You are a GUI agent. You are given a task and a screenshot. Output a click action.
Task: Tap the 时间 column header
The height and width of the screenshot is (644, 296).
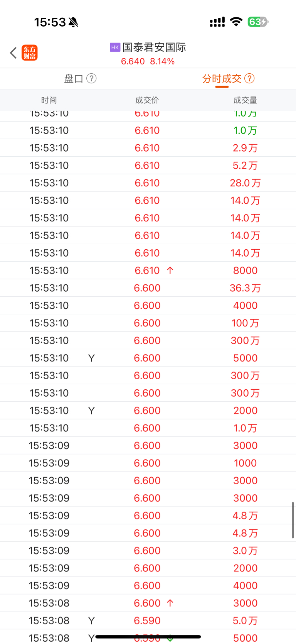click(x=49, y=100)
